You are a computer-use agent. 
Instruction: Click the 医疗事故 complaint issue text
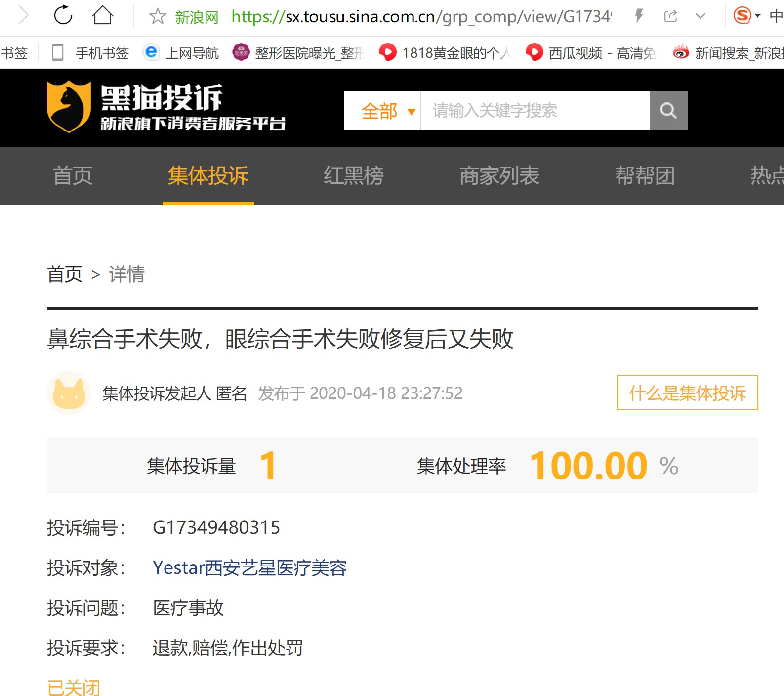pos(188,608)
